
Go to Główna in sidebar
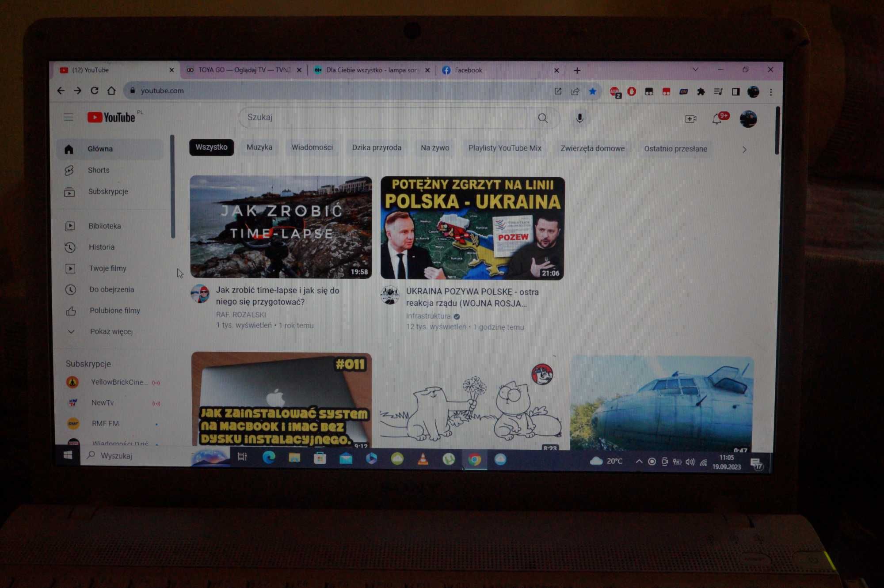point(110,149)
